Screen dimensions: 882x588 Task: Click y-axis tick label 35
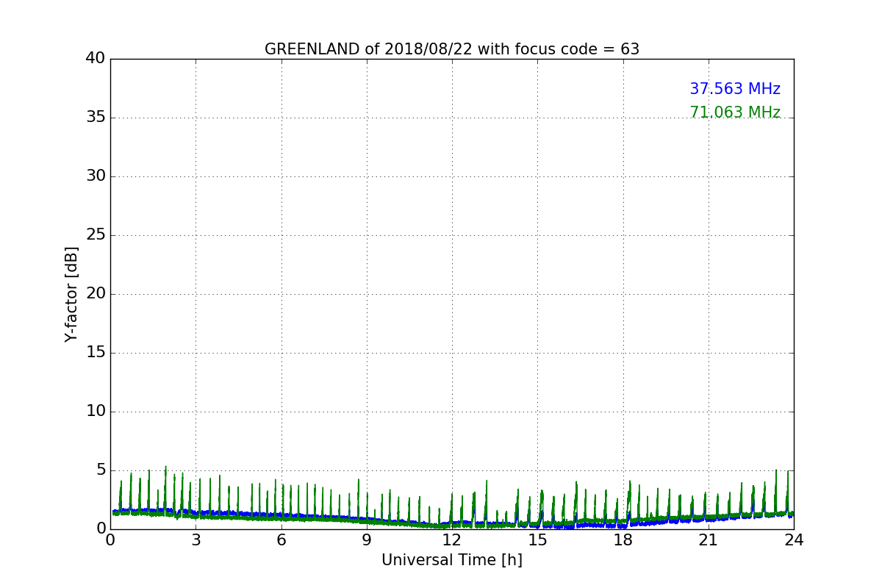tap(96, 117)
